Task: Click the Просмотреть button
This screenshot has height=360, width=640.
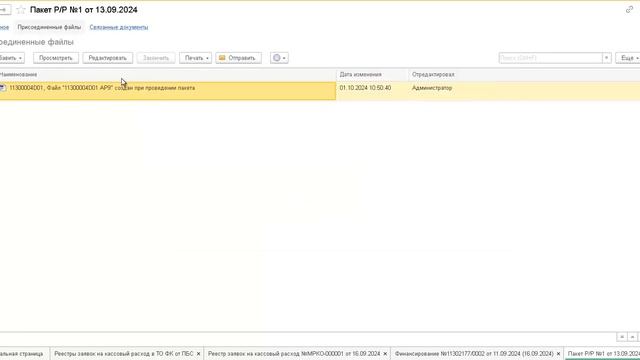Action: coord(56,58)
